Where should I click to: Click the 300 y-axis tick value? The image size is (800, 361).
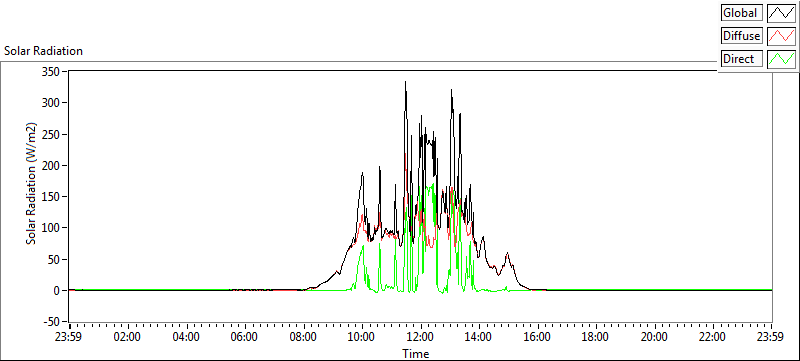coord(50,103)
